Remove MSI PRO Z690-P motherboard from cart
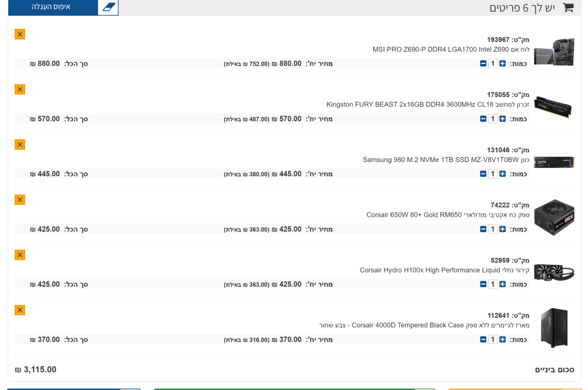Viewport: 588px width, 390px height. pos(20,34)
